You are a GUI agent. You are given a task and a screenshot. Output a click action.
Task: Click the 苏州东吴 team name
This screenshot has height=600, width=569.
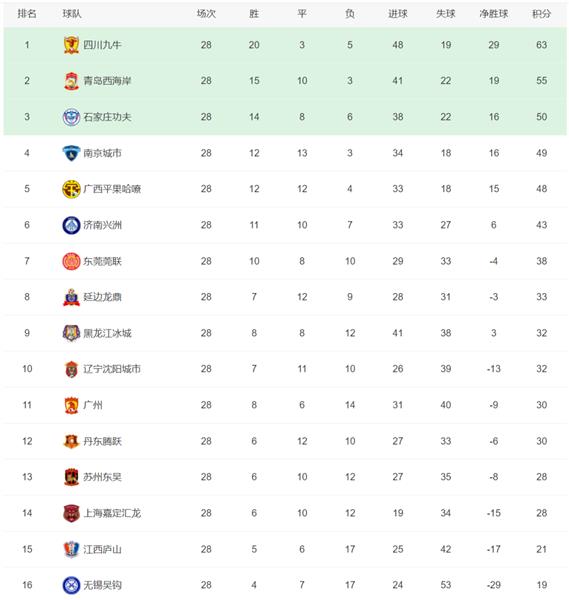click(x=103, y=477)
